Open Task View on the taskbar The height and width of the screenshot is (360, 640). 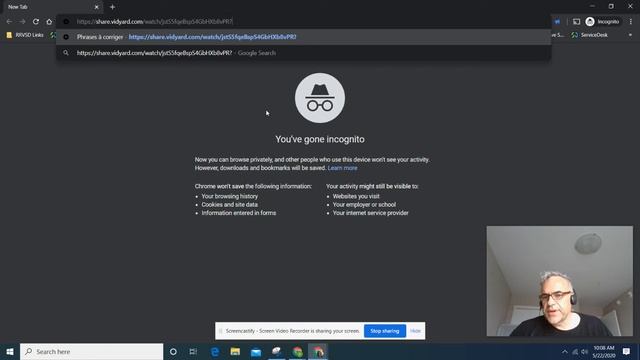[x=193, y=352]
